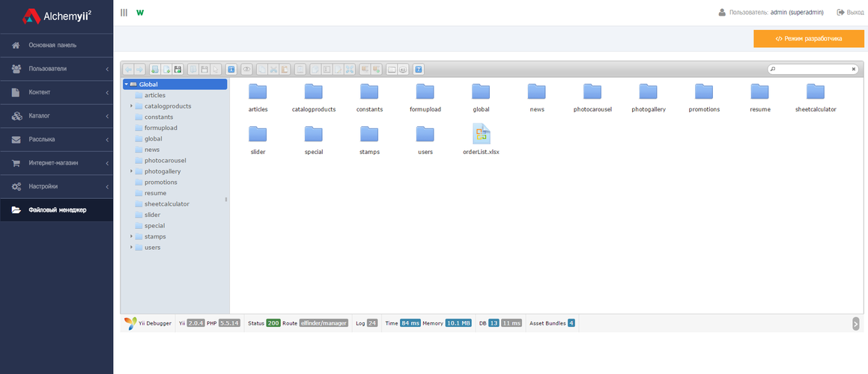Expand photogallery in the tree

[131, 171]
